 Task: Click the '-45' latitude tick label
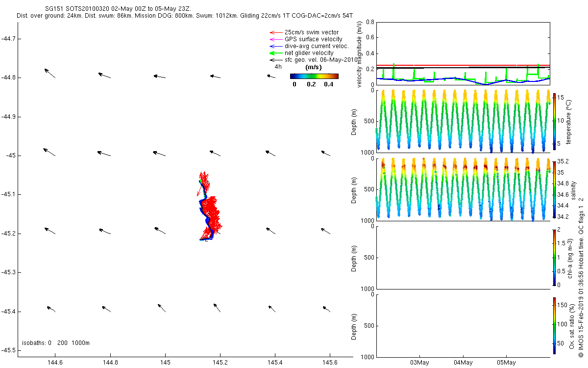[10, 156]
